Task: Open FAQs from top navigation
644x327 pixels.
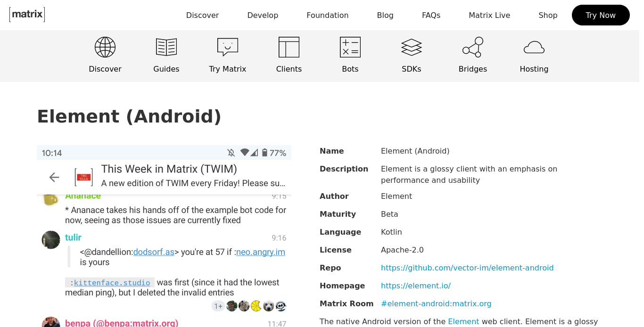Action: (x=431, y=15)
